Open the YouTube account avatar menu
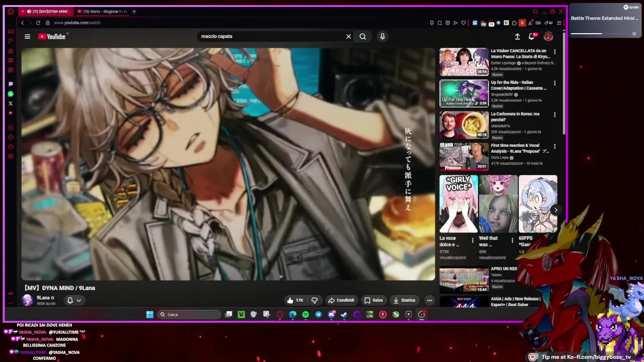This screenshot has height=362, width=644. pos(548,36)
